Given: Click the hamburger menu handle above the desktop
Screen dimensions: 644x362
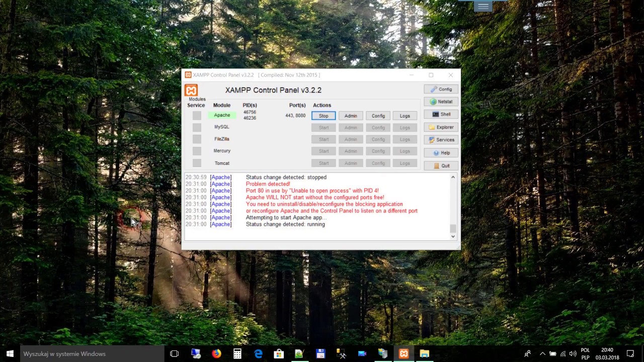Looking at the screenshot, I should (483, 6).
